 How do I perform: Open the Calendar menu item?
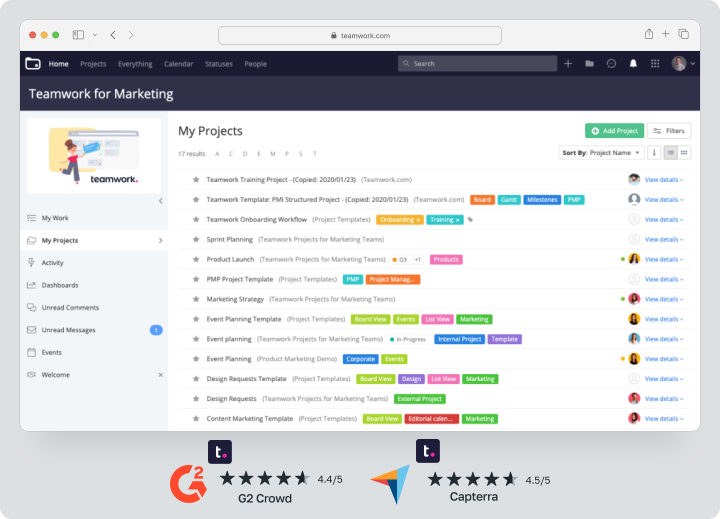179,64
